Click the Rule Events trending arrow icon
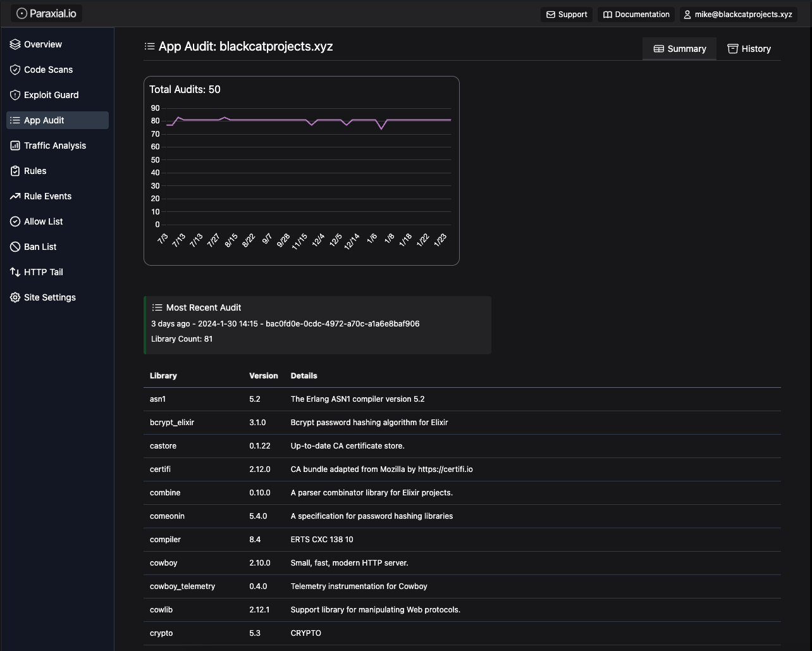The height and width of the screenshot is (651, 812). (x=15, y=196)
